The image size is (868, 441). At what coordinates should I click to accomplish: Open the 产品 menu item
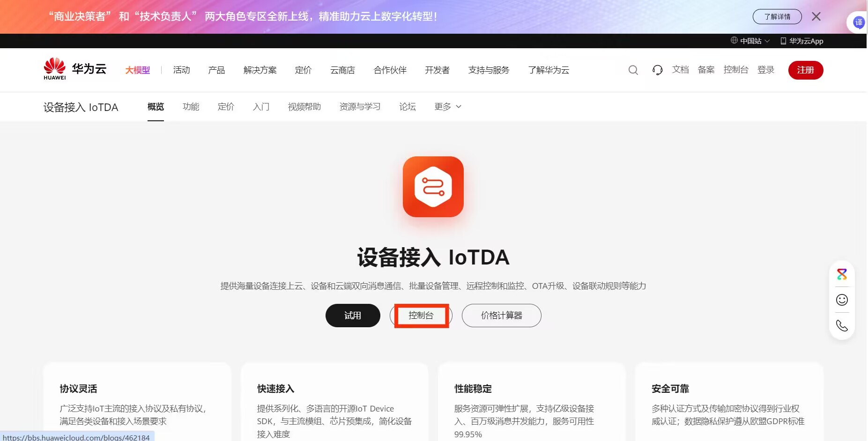pos(216,70)
